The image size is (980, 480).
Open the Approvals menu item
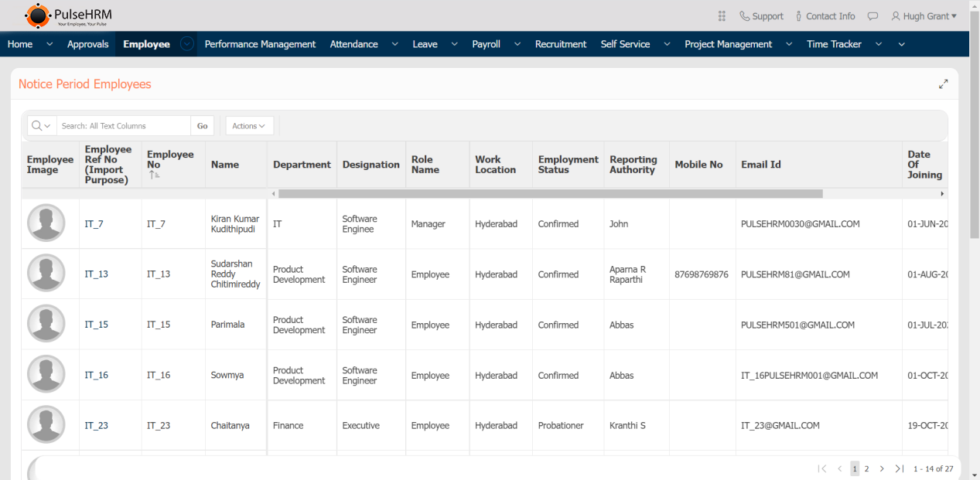(x=87, y=44)
